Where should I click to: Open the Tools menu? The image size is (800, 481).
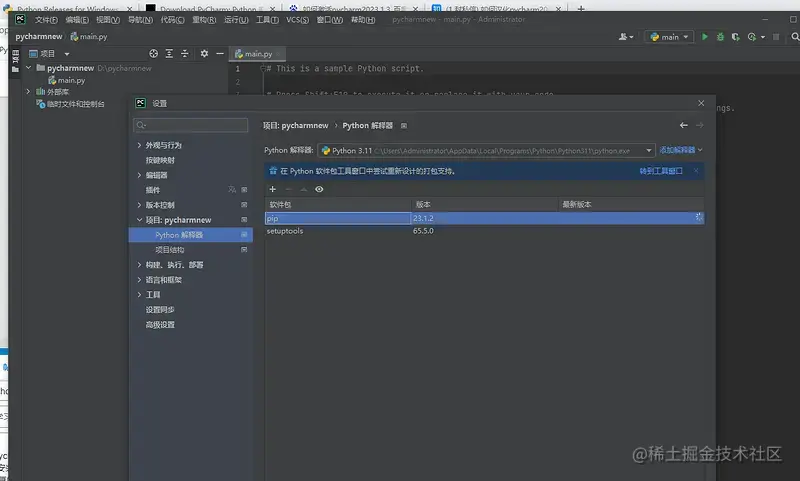[x=267, y=19]
